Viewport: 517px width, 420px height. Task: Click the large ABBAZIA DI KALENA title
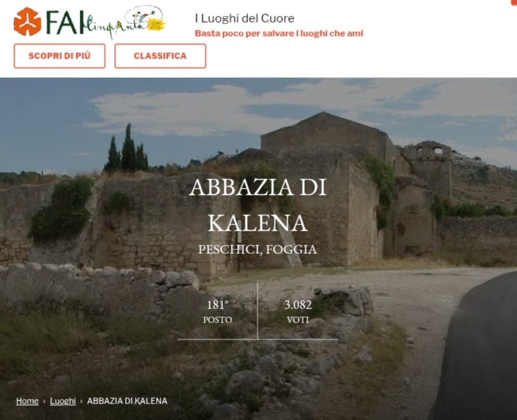point(258,205)
